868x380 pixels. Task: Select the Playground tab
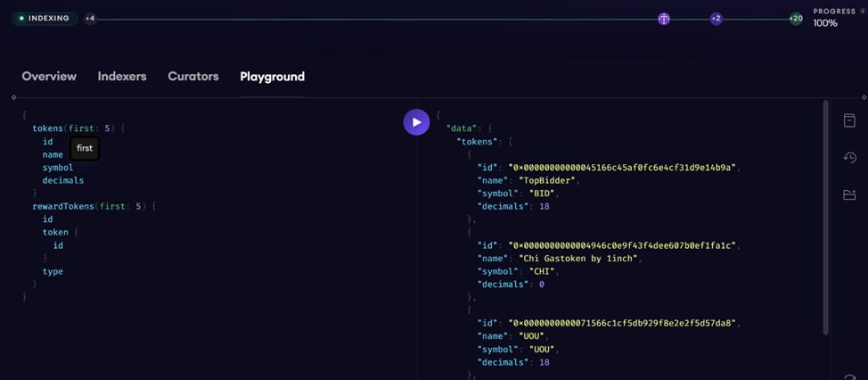pos(272,77)
